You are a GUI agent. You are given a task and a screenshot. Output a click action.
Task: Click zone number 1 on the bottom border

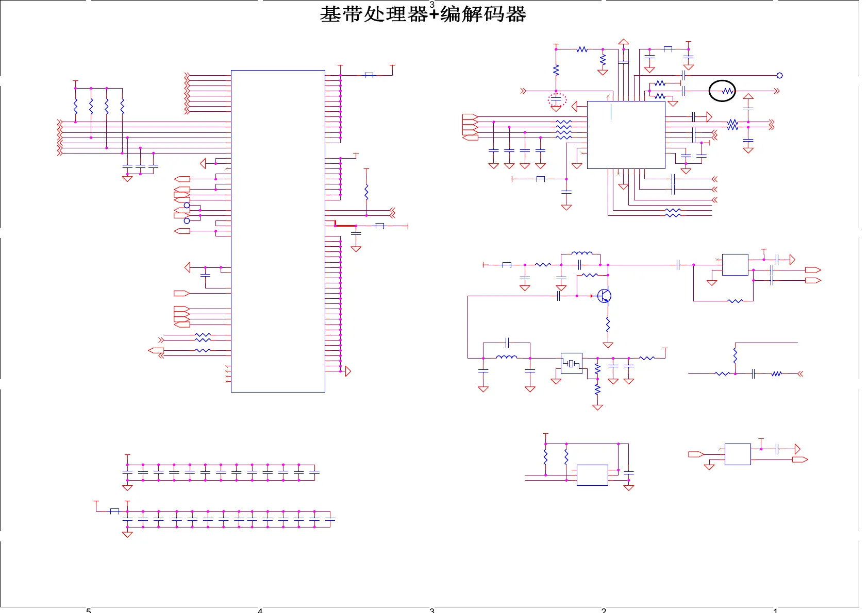click(775, 610)
